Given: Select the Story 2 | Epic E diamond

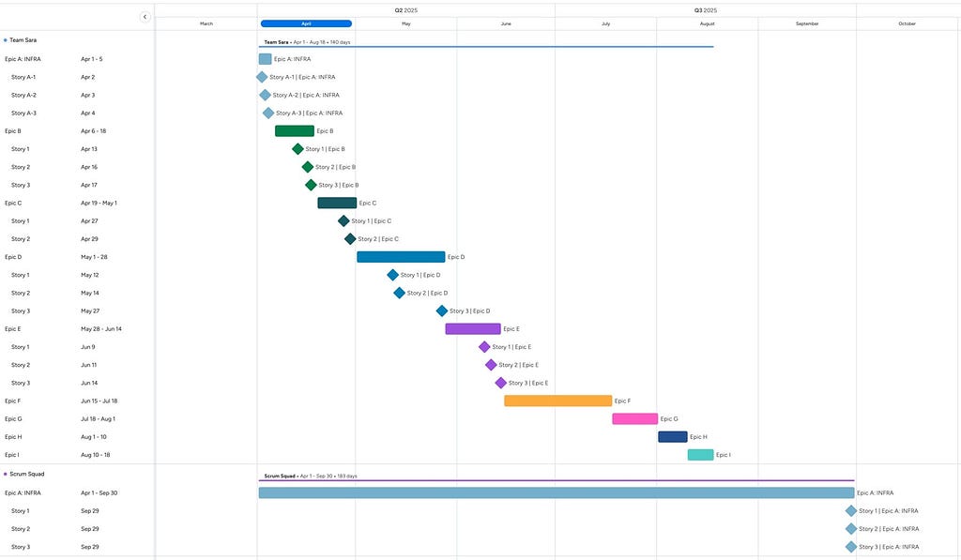Looking at the screenshot, I should (x=491, y=365).
